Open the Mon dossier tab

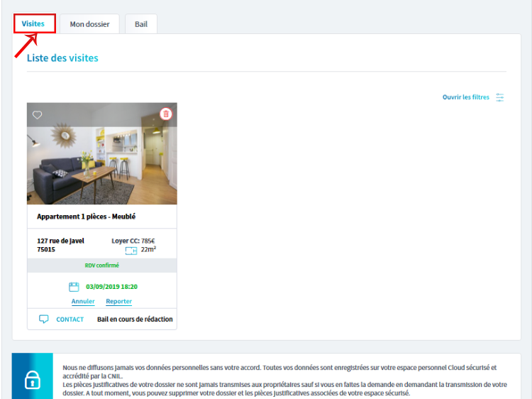(x=89, y=24)
